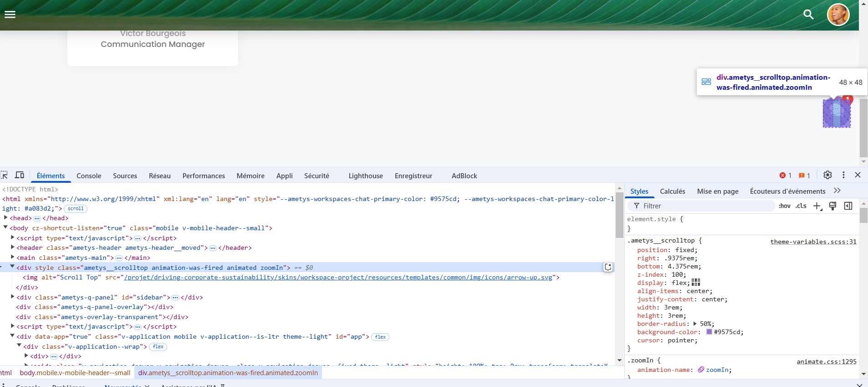Click the DOM tree vertical scrollbar
Viewport: 868px width, 387px height.
point(619,214)
